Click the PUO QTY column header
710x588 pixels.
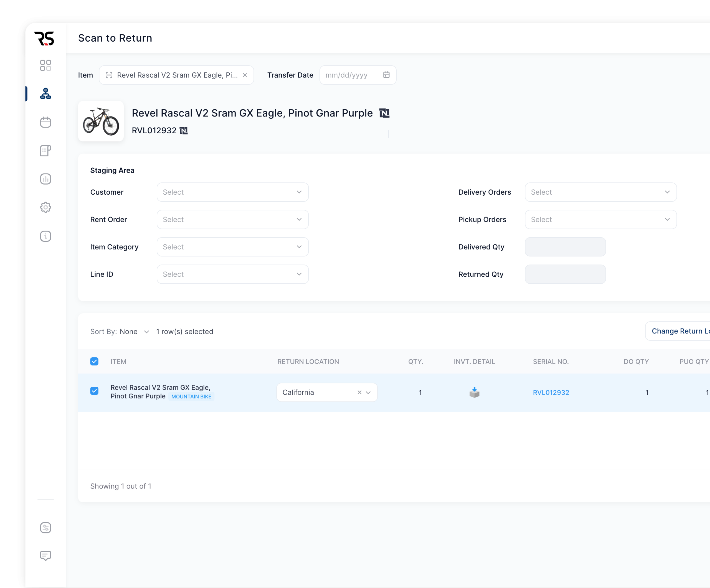coord(694,361)
